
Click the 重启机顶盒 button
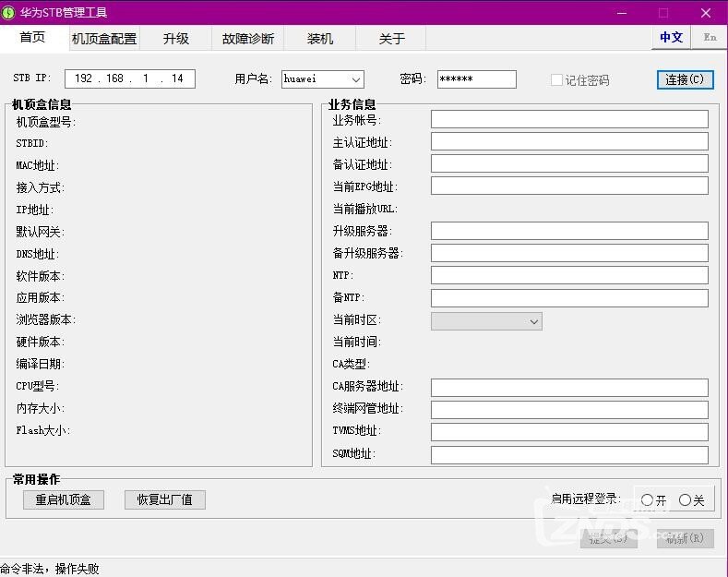click(x=64, y=499)
